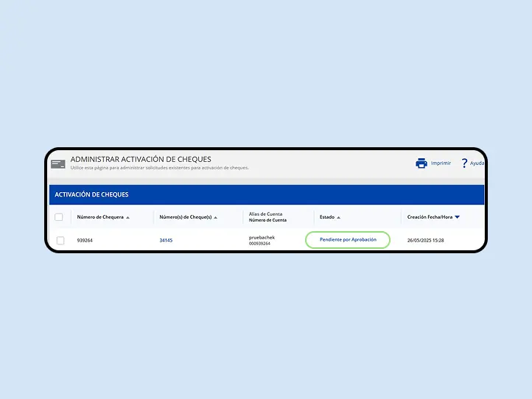The height and width of the screenshot is (399, 532).
Task: Click the cheque icon beside page title
Action: coord(58,164)
